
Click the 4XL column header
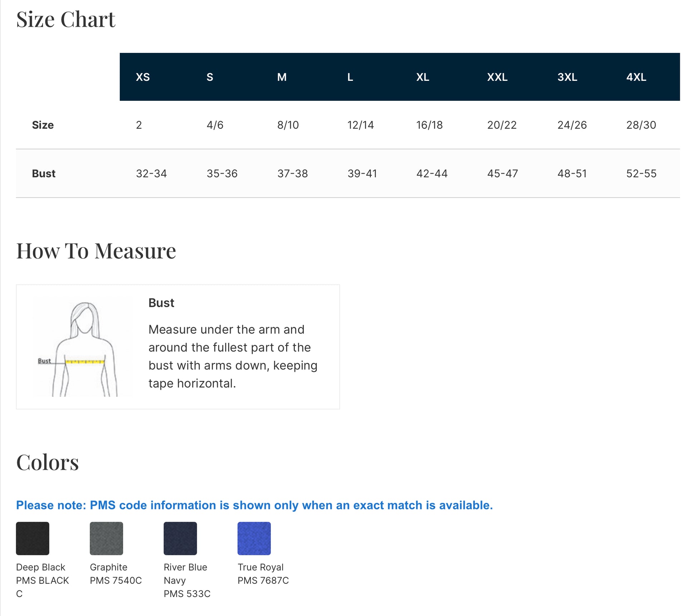pyautogui.click(x=636, y=77)
